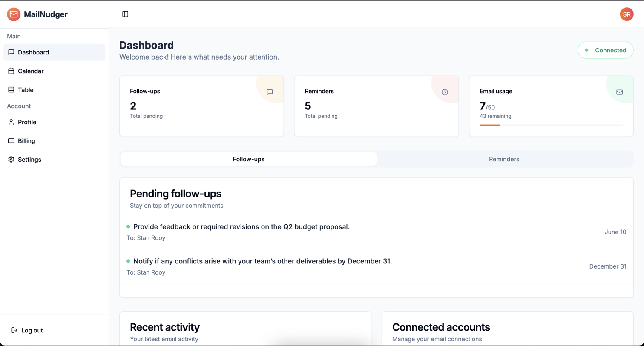The height and width of the screenshot is (346, 644).
Task: Click the MailNudger envelope logo icon
Action: pyautogui.click(x=14, y=14)
